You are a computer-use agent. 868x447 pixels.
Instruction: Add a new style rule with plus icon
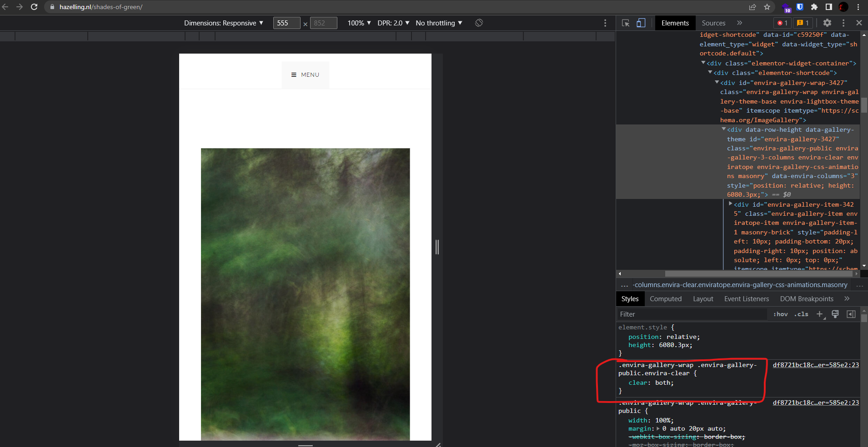coord(819,314)
